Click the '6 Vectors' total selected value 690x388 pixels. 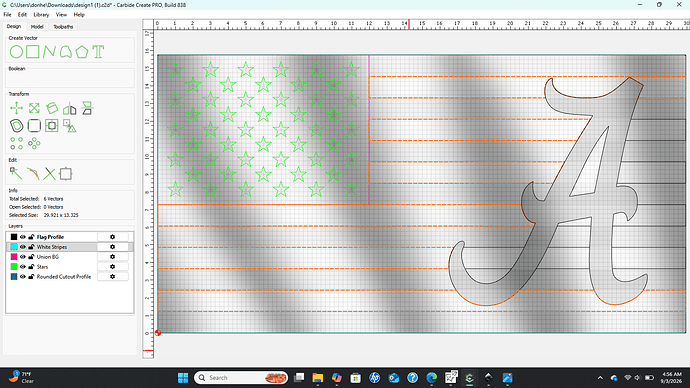coord(53,199)
